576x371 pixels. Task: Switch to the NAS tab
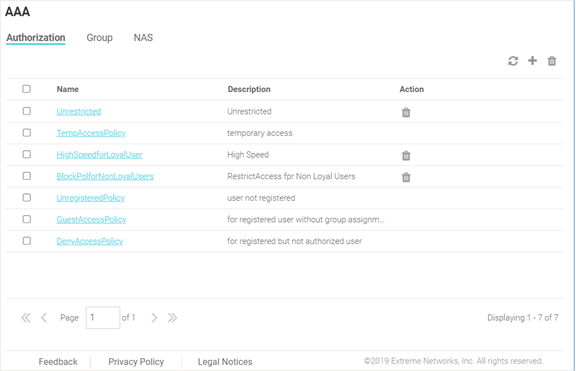pos(143,38)
